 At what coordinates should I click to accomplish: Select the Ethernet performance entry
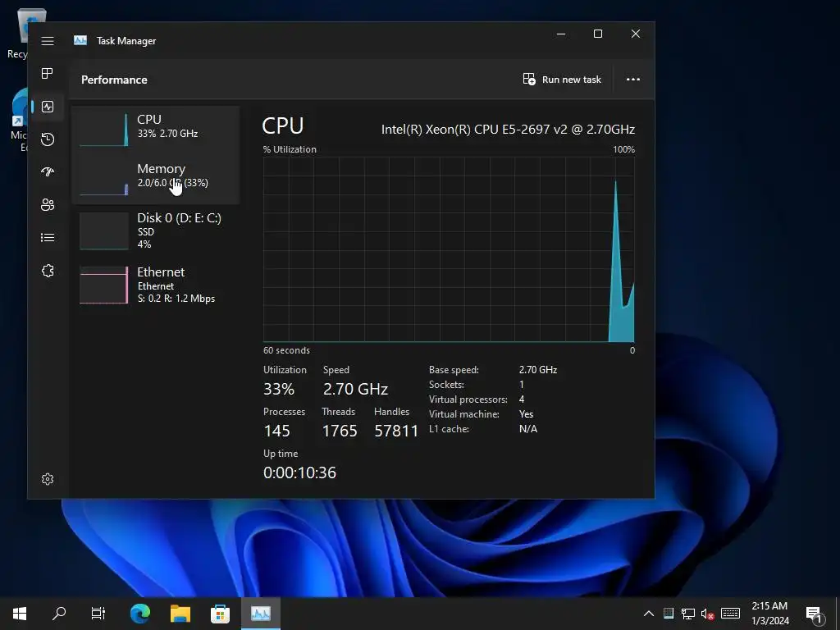pos(155,285)
